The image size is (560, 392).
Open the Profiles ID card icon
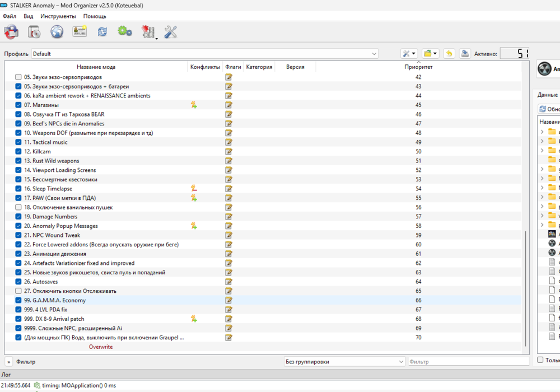pos(80,32)
